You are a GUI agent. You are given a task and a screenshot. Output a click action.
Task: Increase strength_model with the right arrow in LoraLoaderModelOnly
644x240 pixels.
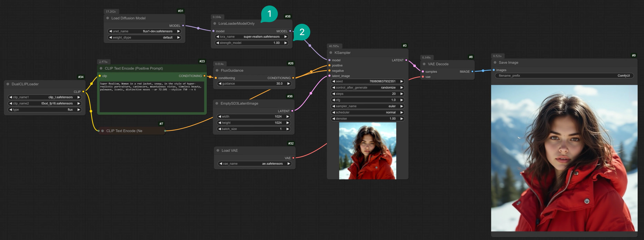286,43
